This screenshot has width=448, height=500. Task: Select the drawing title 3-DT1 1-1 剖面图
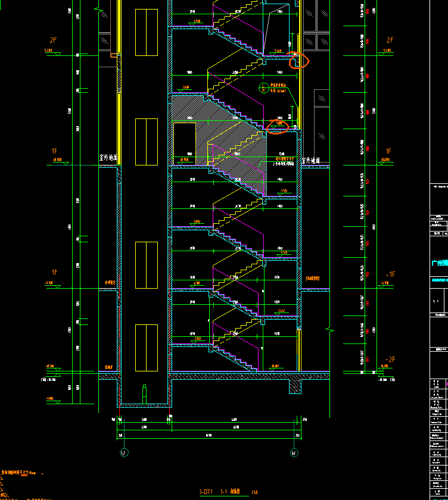pyautogui.click(x=220, y=492)
